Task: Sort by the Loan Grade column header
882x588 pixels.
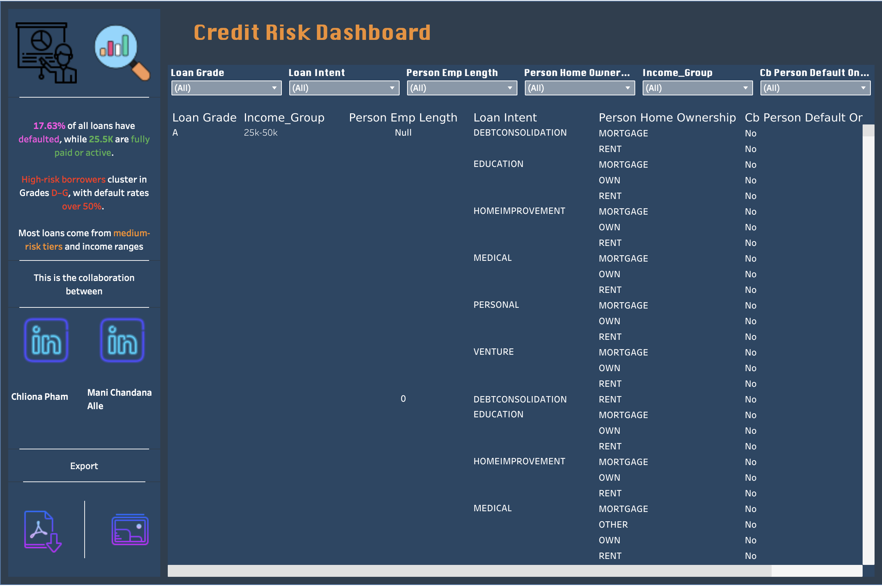Action: point(204,117)
